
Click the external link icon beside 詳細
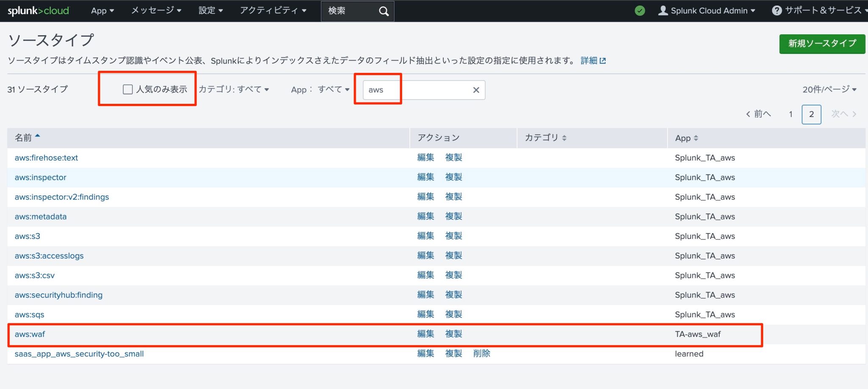pos(604,60)
